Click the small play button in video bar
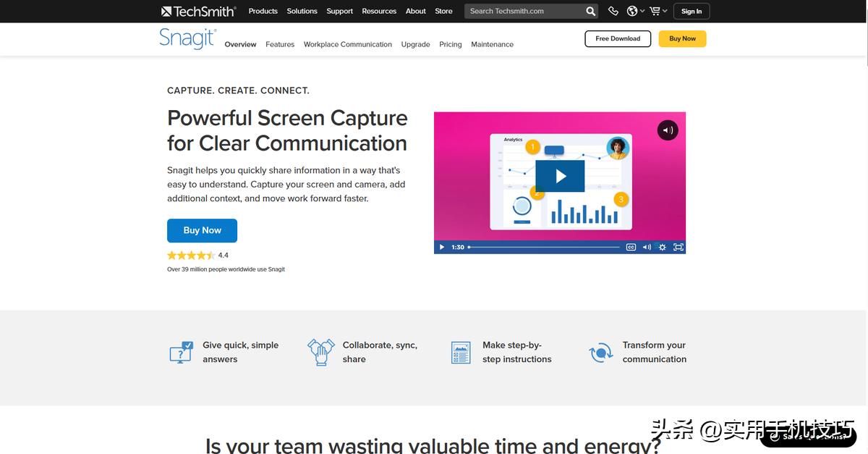This screenshot has width=868, height=454. pyautogui.click(x=442, y=247)
